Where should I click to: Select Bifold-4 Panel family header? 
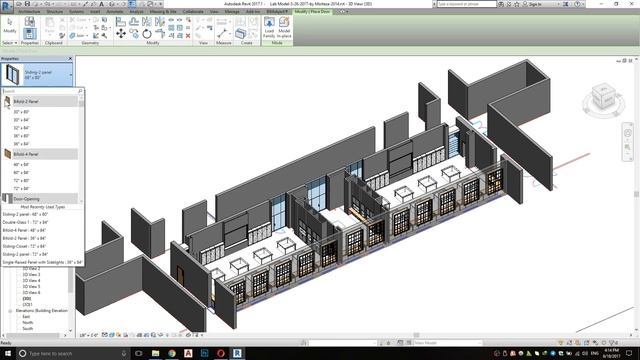click(x=40, y=154)
